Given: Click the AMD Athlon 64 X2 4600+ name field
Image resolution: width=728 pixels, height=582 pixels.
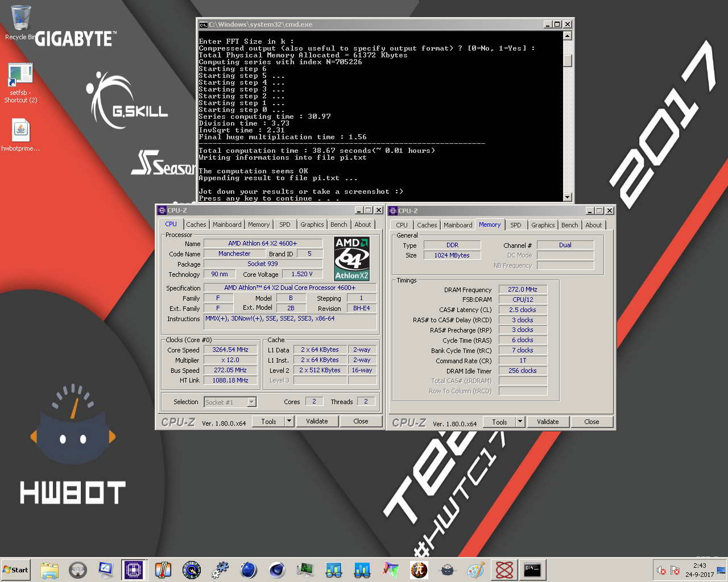Looking at the screenshot, I should coord(263,243).
